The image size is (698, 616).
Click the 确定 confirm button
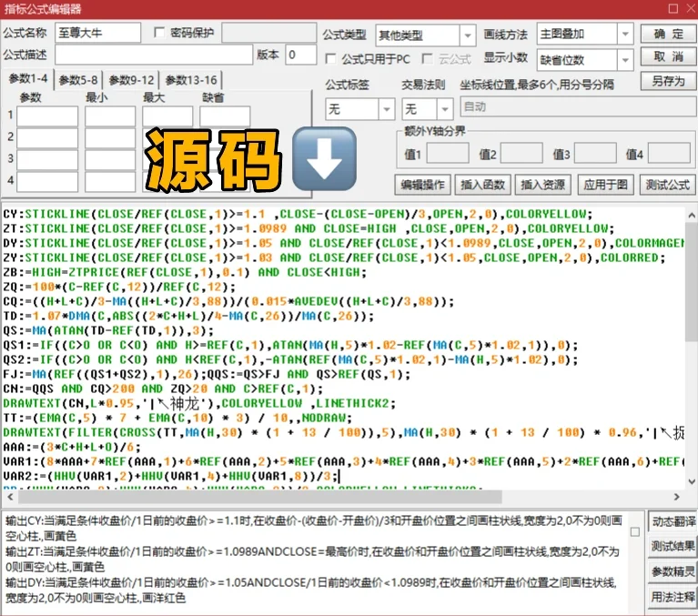pyautogui.click(x=668, y=34)
